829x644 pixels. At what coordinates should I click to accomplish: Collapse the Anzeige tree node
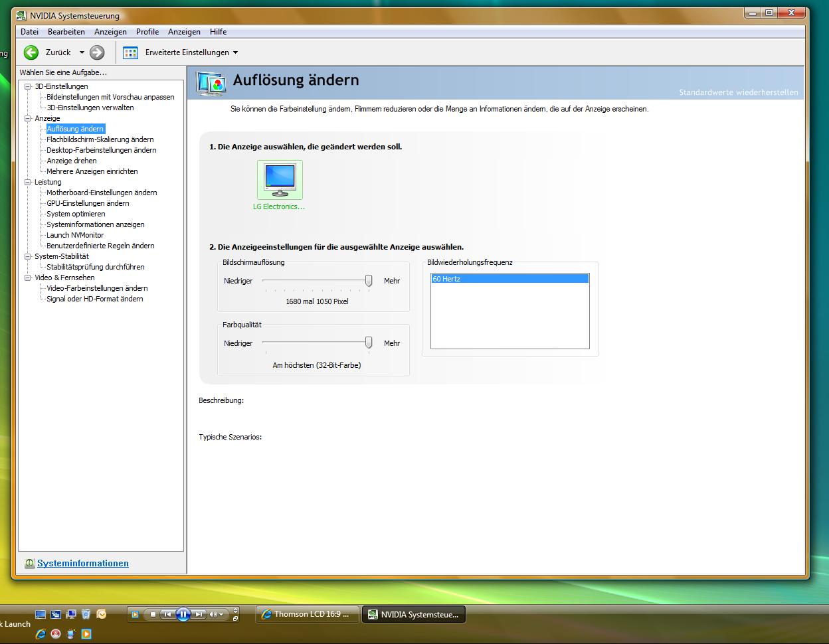tap(28, 118)
